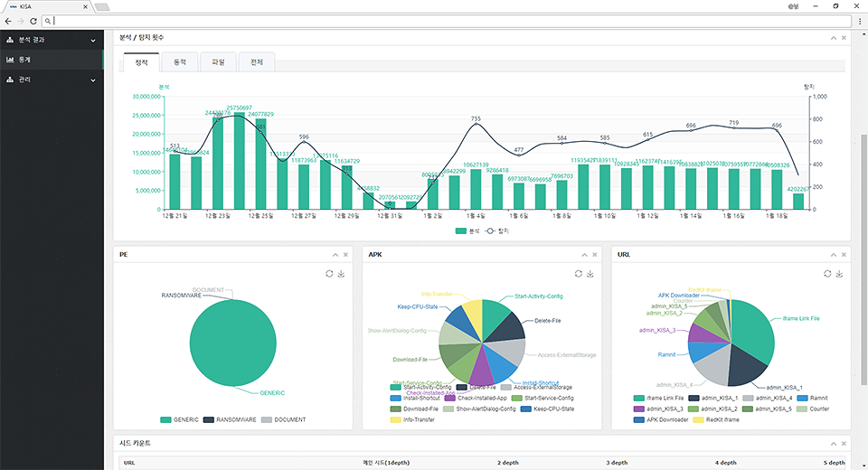Expand the 분석 결과 sidebar menu

(52, 41)
